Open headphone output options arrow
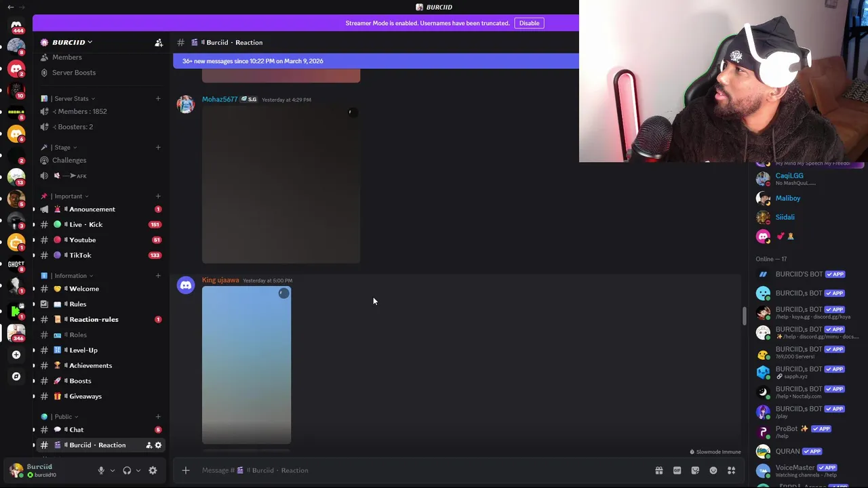The width and height of the screenshot is (868, 488). pos(138,470)
